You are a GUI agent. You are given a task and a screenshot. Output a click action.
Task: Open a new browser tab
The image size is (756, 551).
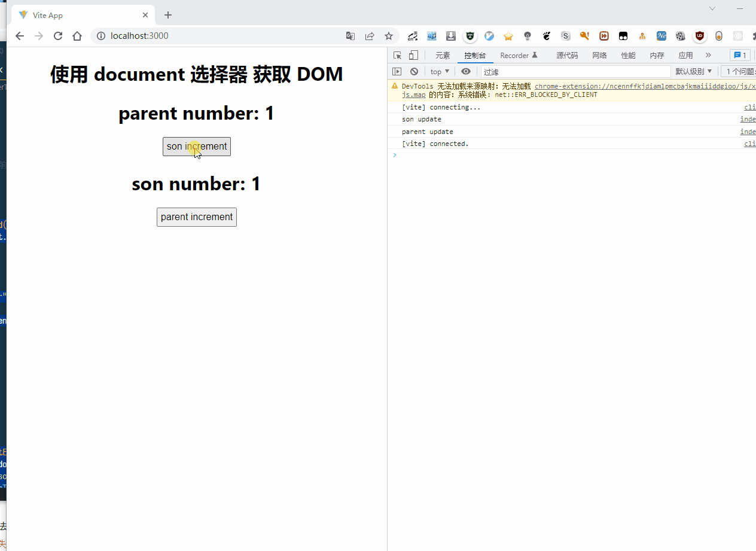168,15
